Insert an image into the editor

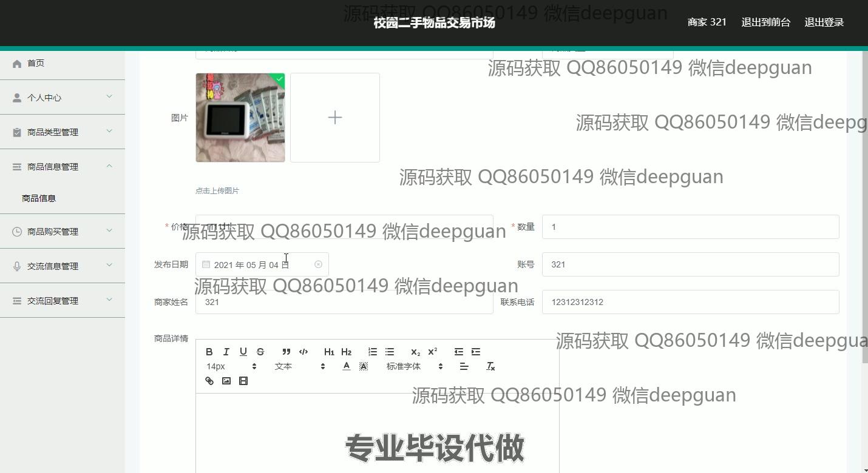tap(226, 381)
